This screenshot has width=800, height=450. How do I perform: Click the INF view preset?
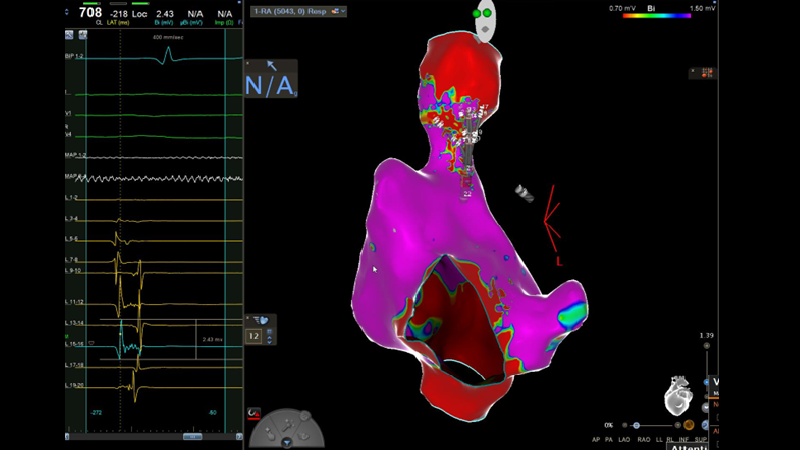(x=685, y=439)
